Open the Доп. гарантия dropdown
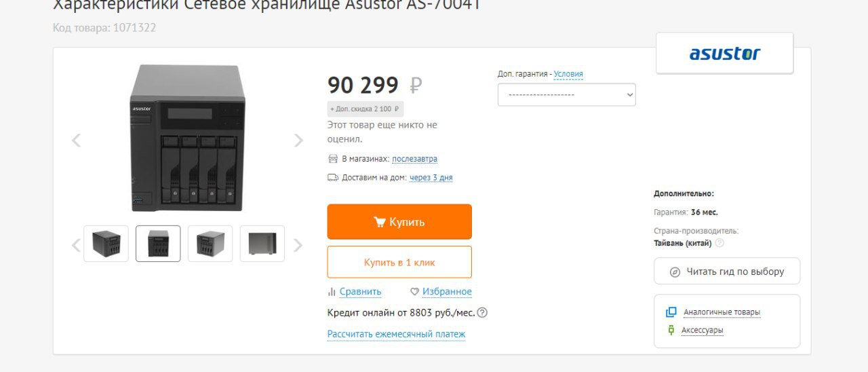 (x=567, y=94)
